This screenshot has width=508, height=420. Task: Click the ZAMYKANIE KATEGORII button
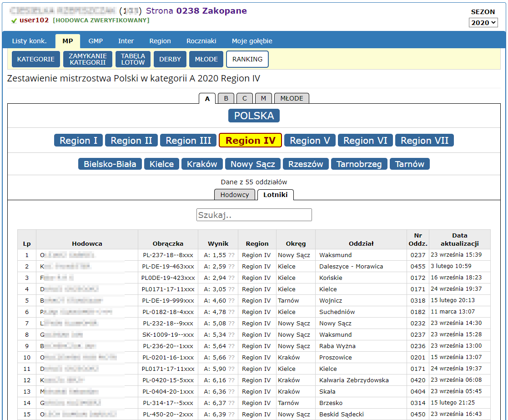coord(88,59)
